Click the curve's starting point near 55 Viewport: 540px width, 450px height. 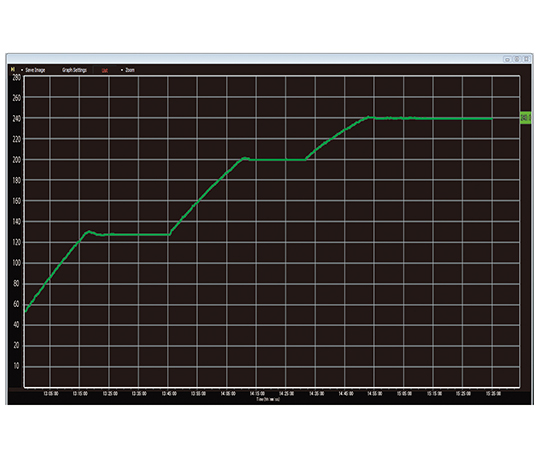coord(25,311)
